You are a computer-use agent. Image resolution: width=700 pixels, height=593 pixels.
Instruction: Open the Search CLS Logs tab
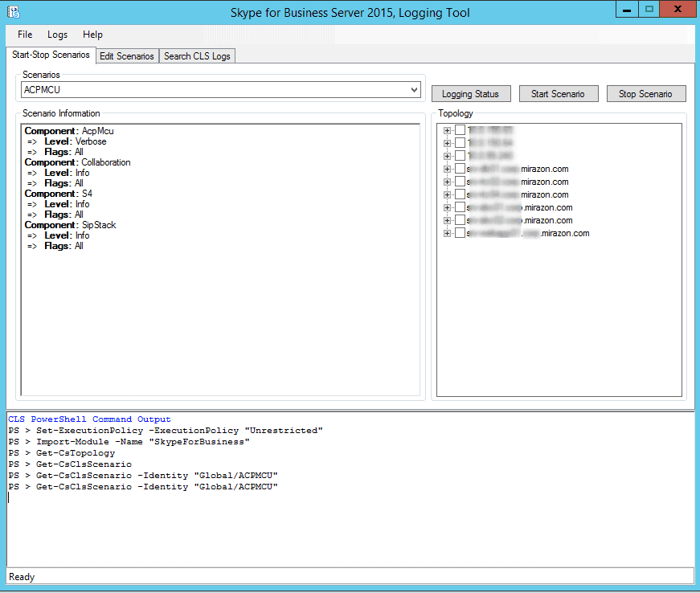197,56
